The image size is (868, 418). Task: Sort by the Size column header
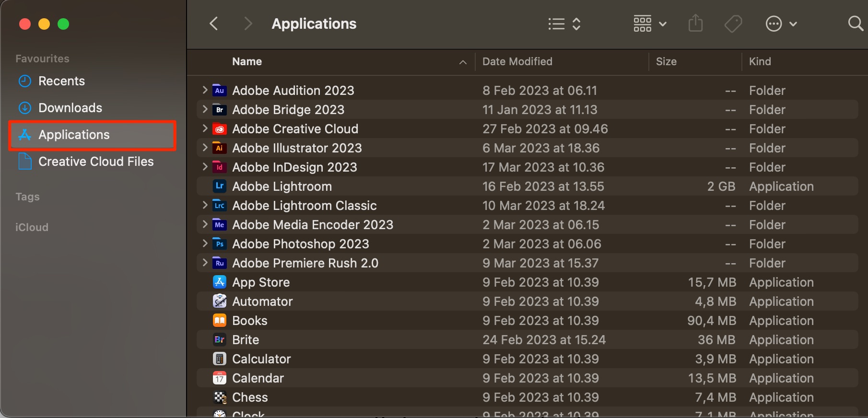(x=666, y=61)
